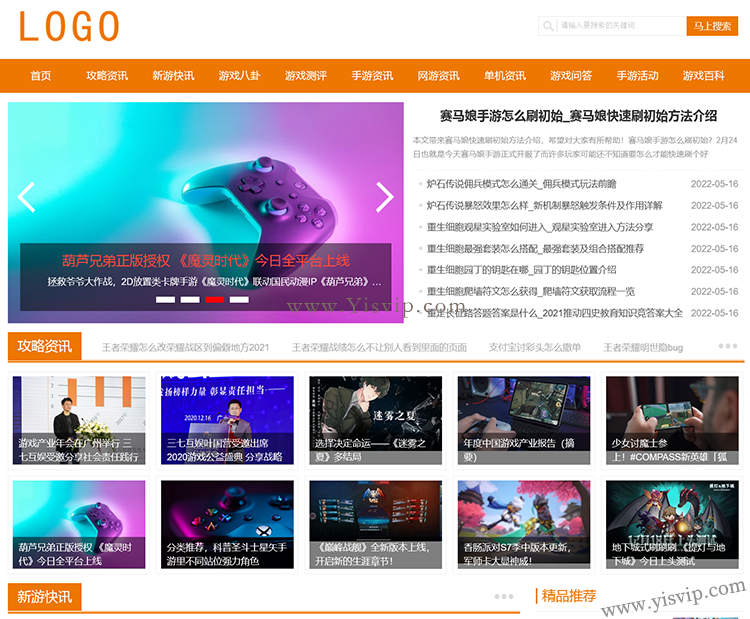Open thumbnail 年度中国游戏产业报告
Image resolution: width=750 pixels, height=619 pixels.
pos(524,420)
